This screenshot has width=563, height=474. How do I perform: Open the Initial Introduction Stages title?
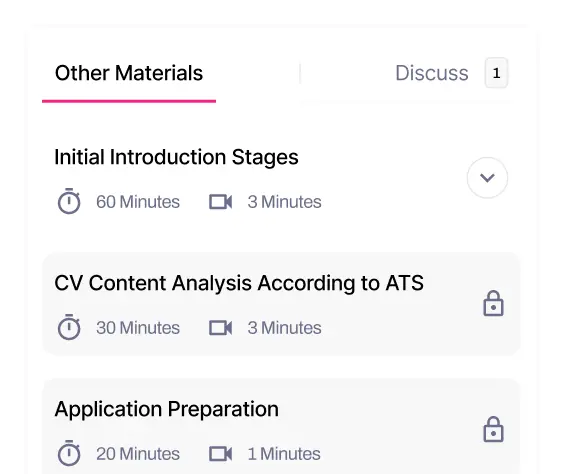tap(176, 157)
